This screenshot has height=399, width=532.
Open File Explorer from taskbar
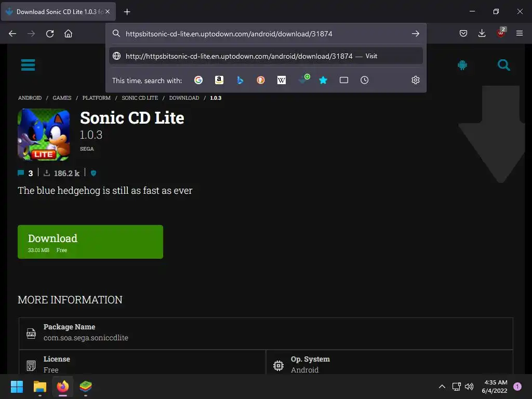39,387
